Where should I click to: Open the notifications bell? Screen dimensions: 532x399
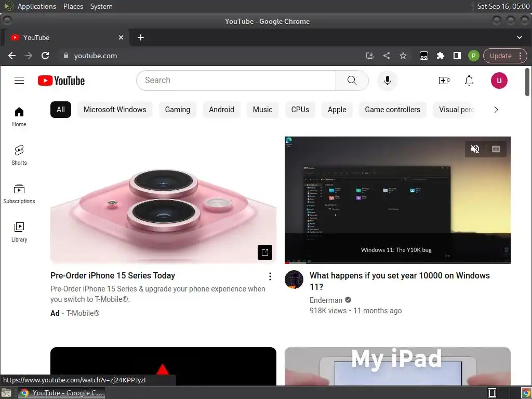pos(469,81)
